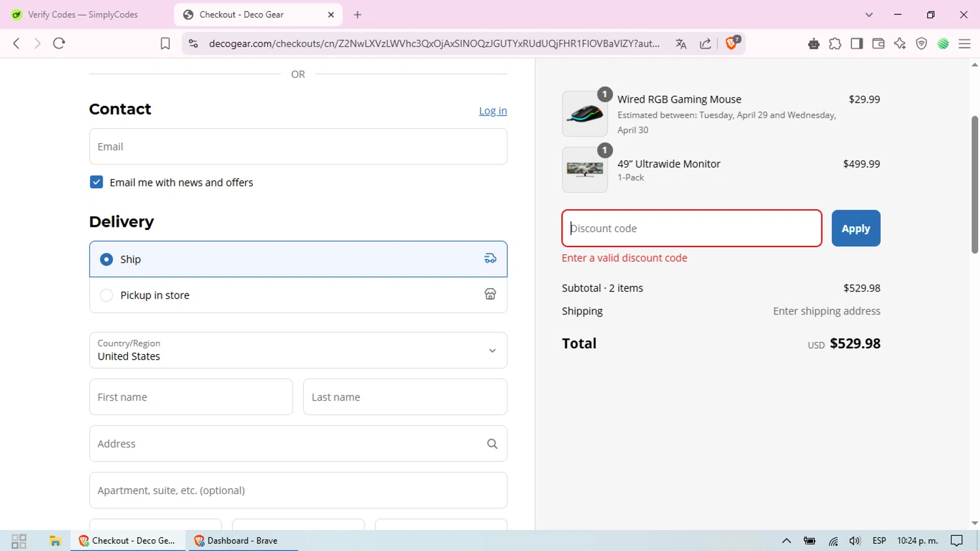Click the 49" Ultrawide Monitor name
Screen dimensions: 980x551
(x=669, y=164)
